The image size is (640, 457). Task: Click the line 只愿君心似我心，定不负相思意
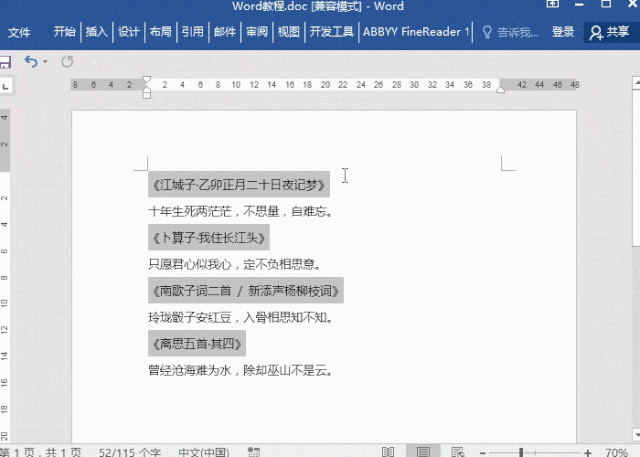click(x=234, y=264)
